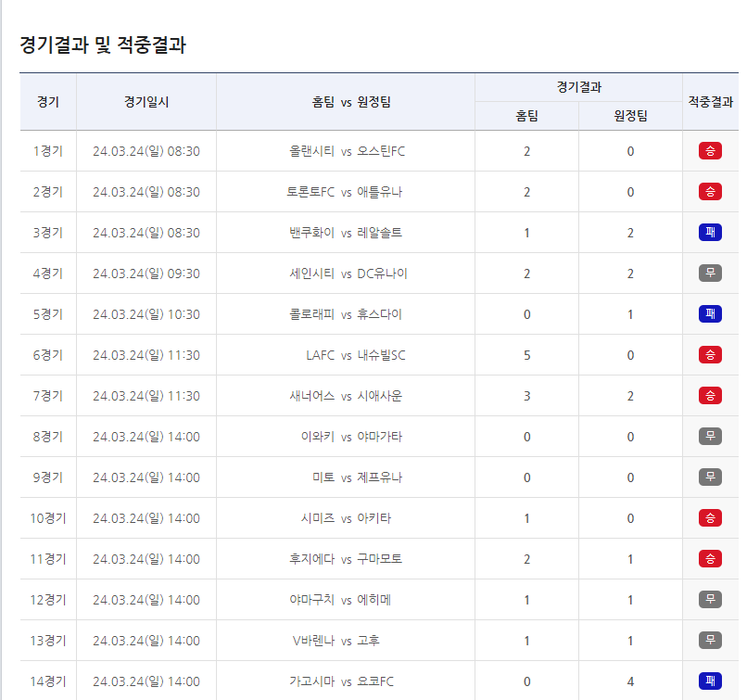The image size is (747, 700).
Task: Select the 이와키 vs 야마가타 matchup
Action: coord(351,437)
